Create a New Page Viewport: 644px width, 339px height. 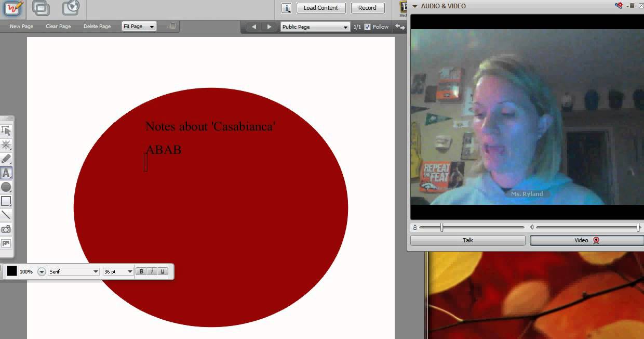(22, 27)
